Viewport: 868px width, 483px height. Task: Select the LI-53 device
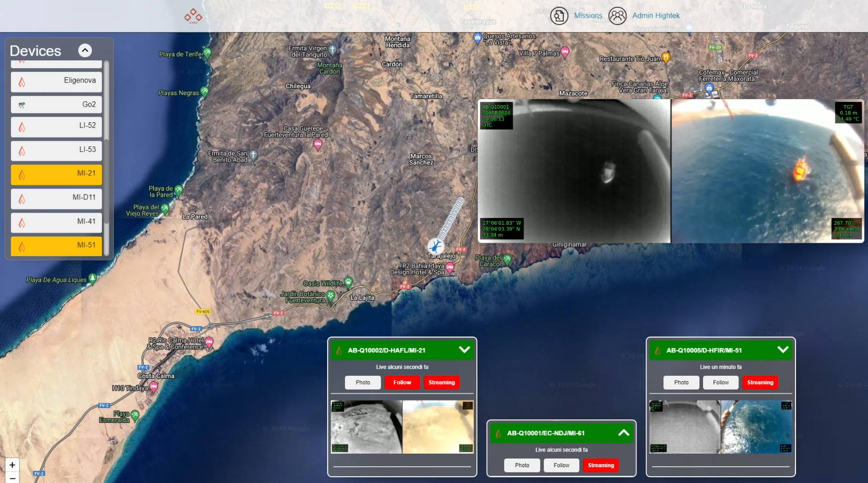click(x=57, y=151)
